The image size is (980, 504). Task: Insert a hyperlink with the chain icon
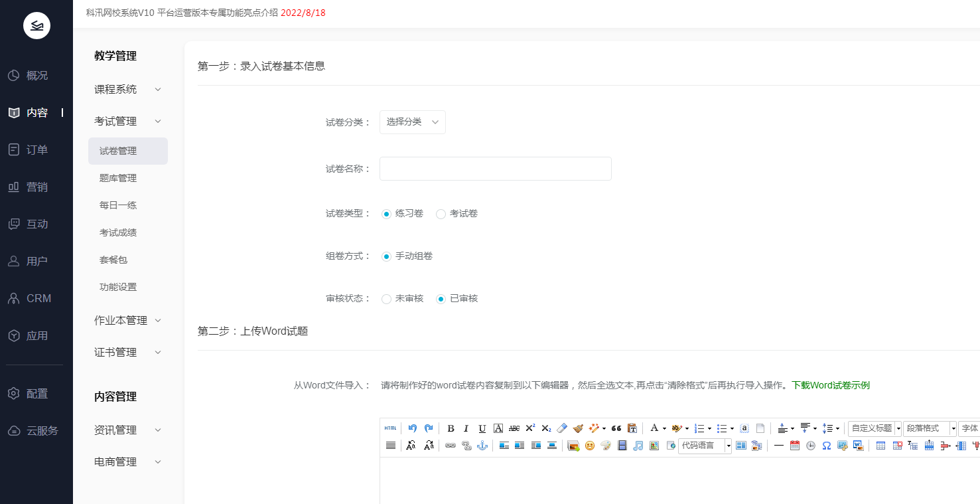(x=449, y=445)
